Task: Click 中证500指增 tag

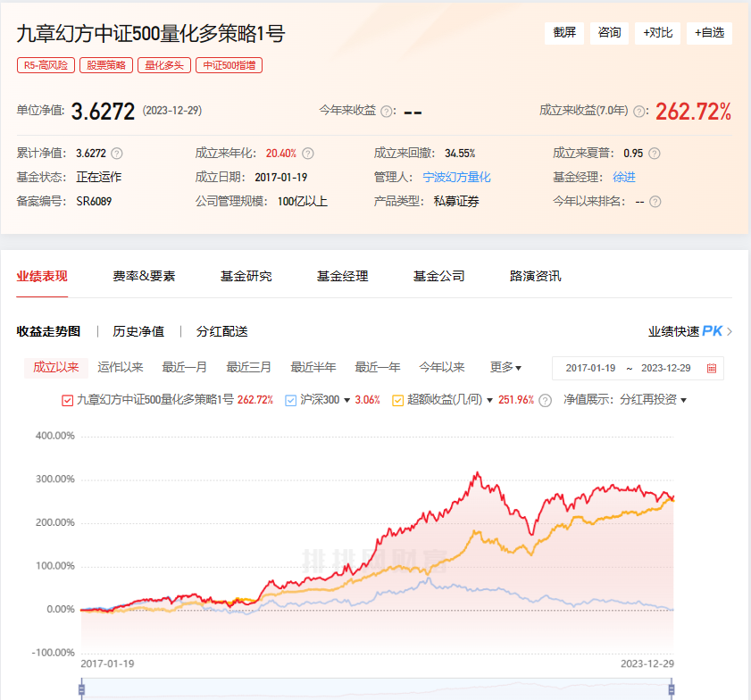Action: point(229,65)
